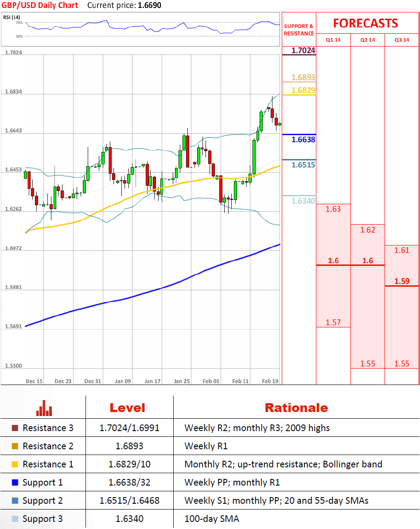Click the Q3 14 median forecast 1.59
This screenshot has width=420, height=529.
pos(402,281)
